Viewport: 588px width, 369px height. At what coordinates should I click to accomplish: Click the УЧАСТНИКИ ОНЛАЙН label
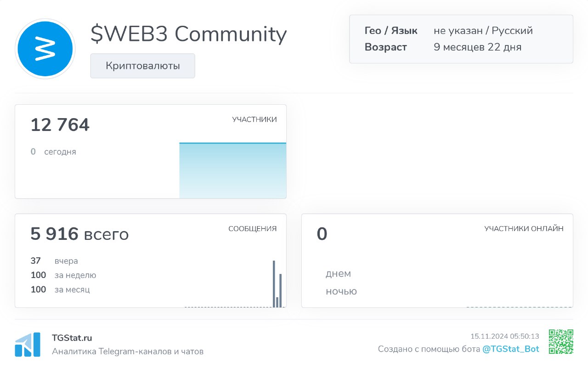click(524, 229)
